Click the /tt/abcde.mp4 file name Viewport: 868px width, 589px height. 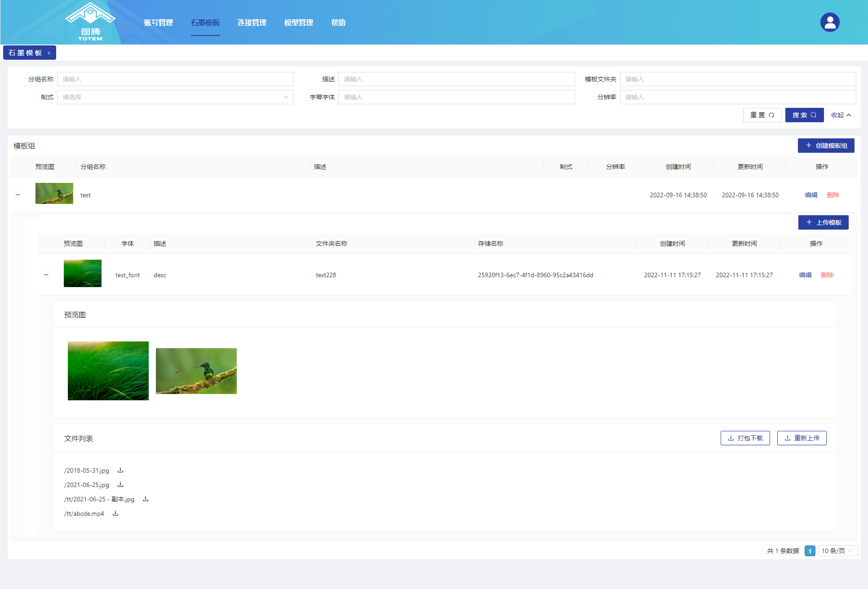(84, 514)
